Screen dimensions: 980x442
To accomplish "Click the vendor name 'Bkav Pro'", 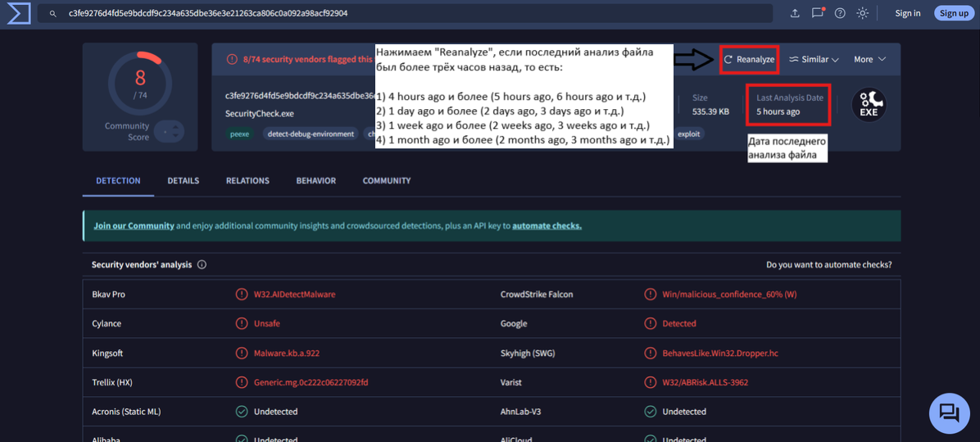I will pyautogui.click(x=107, y=294).
